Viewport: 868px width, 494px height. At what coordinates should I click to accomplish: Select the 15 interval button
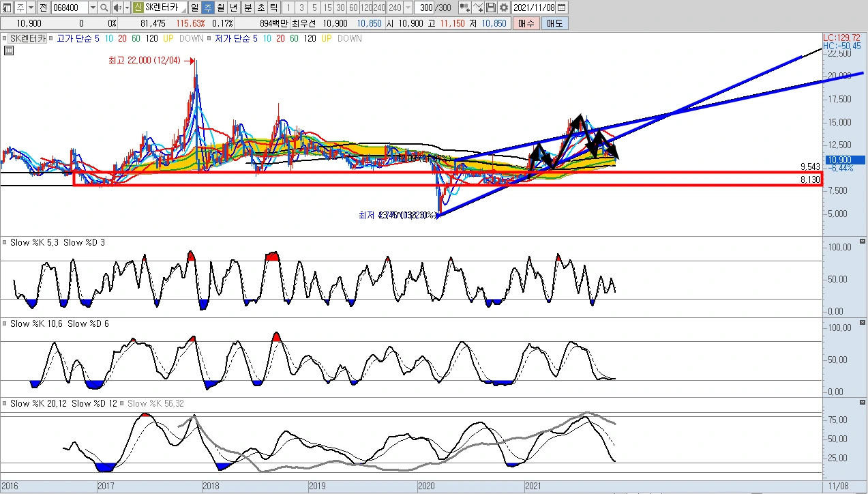coord(327,8)
